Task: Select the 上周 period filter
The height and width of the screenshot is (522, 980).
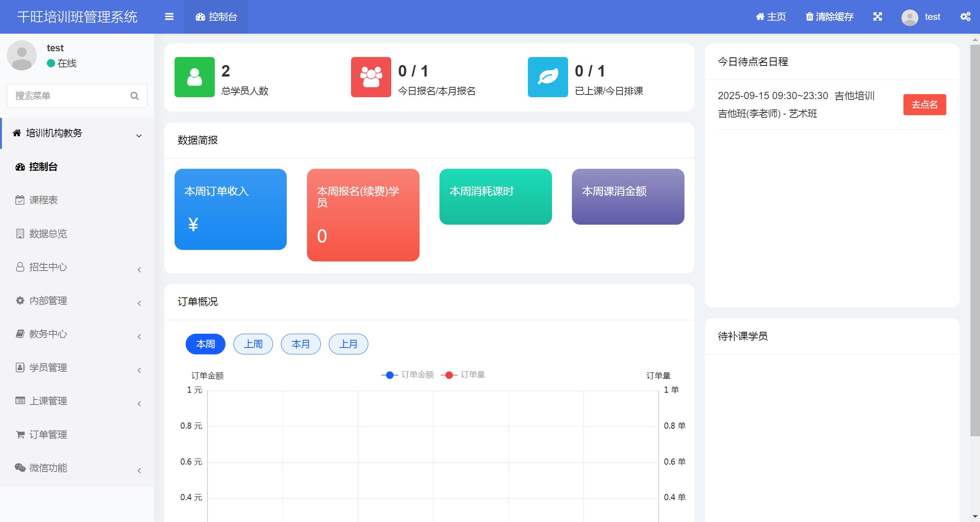Action: coord(253,344)
